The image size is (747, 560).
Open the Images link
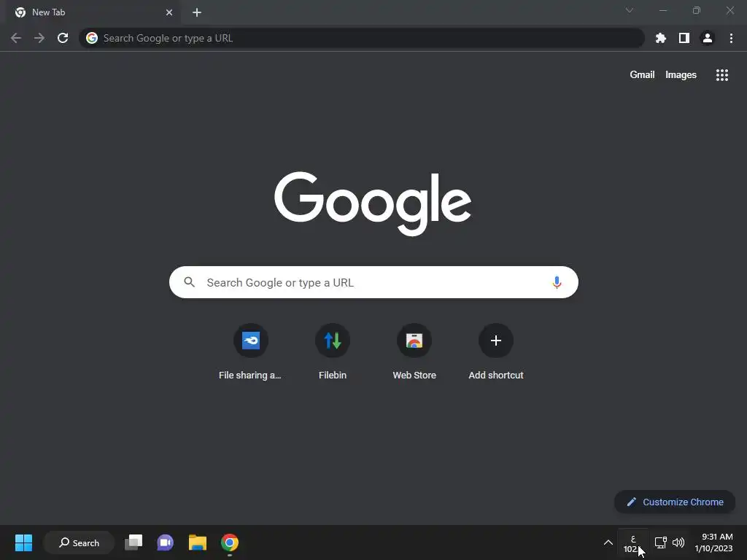(x=681, y=75)
